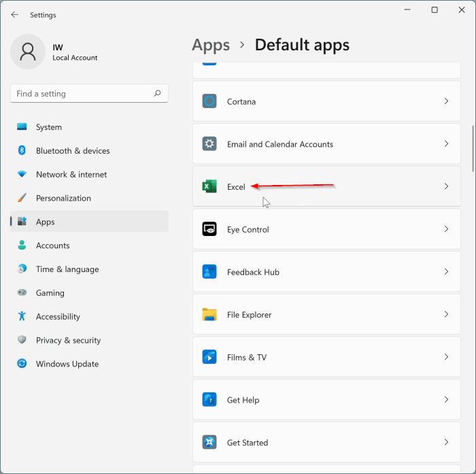Go to Personalization settings
The height and width of the screenshot is (474, 476).
coord(89,198)
